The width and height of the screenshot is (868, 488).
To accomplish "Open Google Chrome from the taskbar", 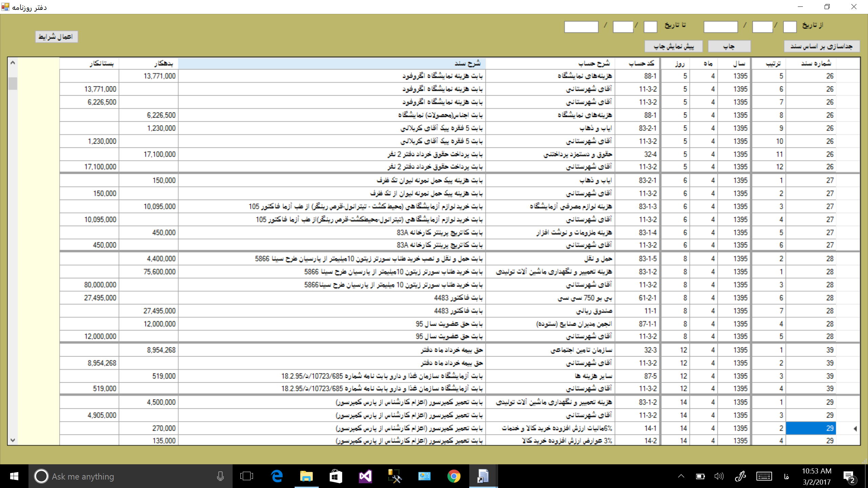I will click(x=454, y=476).
